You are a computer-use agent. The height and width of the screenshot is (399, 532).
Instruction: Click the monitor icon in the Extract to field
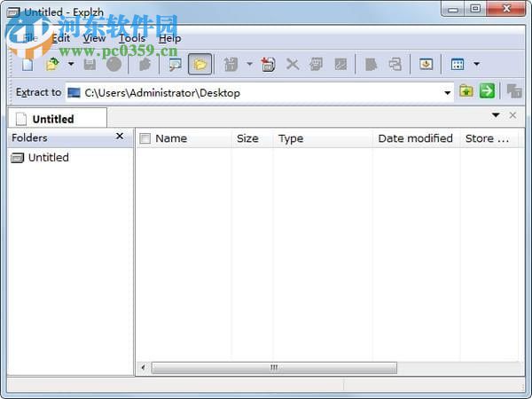click(x=74, y=92)
